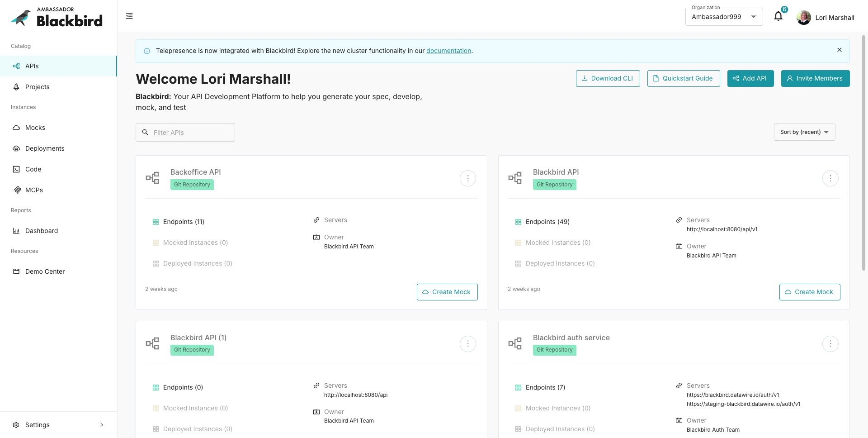Focus the Filter APIs search field

pos(185,132)
